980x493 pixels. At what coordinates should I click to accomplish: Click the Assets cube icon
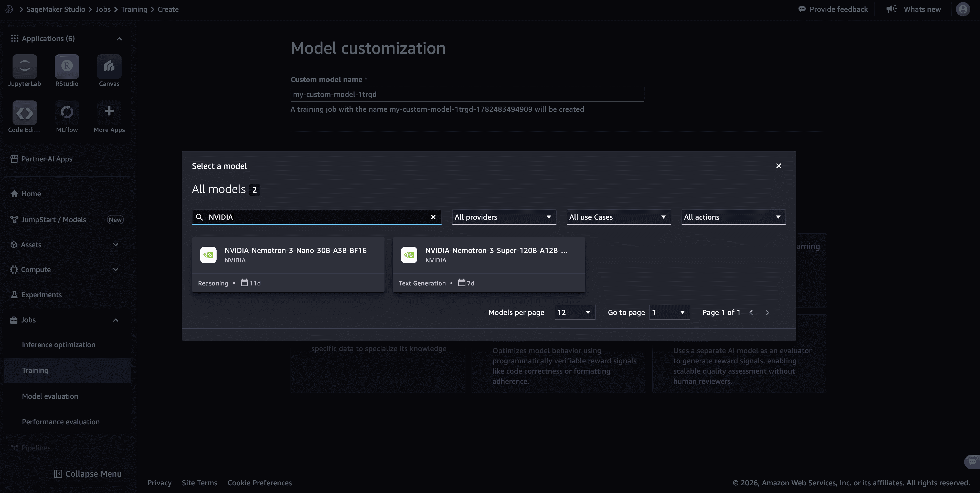coord(14,245)
